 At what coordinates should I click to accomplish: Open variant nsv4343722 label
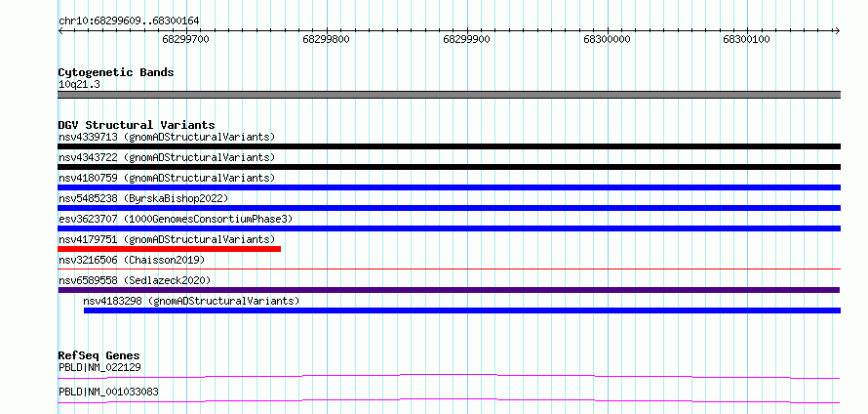(x=167, y=157)
